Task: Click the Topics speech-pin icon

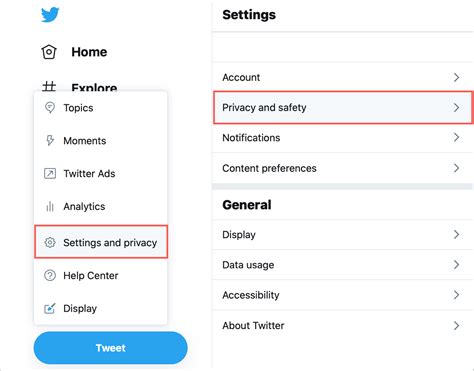Action: click(50, 108)
